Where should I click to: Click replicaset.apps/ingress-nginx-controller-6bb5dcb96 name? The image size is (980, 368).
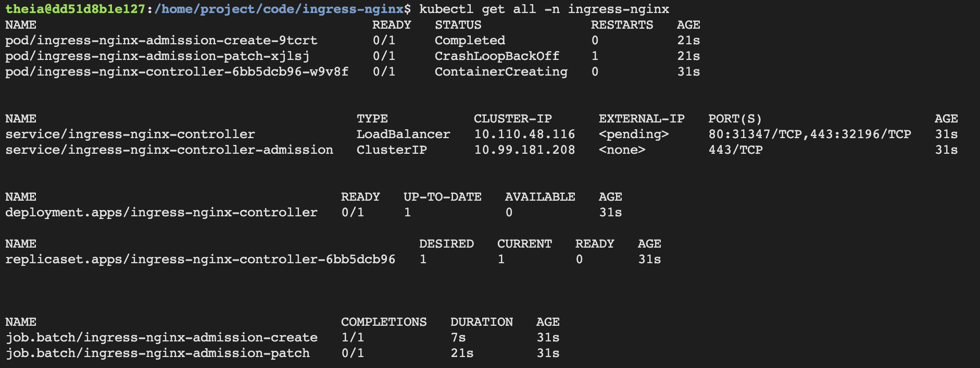200,260
